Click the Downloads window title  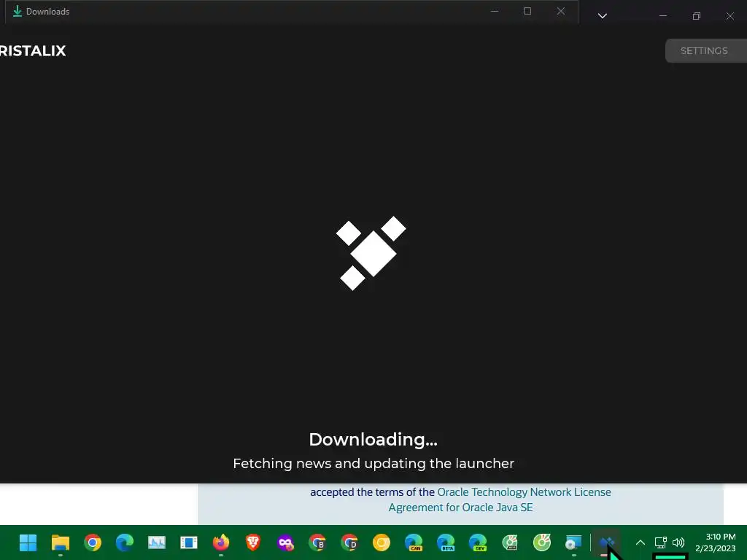[x=47, y=12]
